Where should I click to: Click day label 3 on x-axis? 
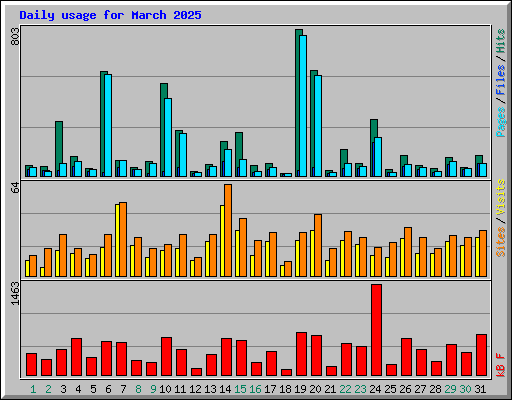coord(63,389)
